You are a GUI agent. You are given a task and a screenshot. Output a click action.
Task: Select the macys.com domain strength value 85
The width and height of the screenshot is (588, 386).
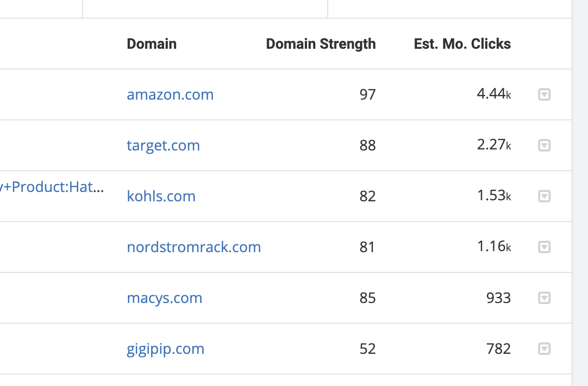click(368, 298)
